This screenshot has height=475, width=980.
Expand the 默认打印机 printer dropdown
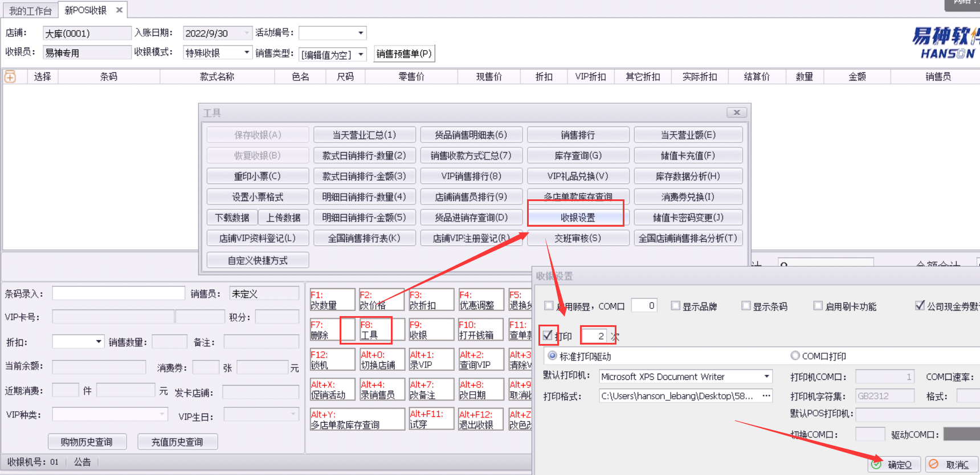(766, 376)
